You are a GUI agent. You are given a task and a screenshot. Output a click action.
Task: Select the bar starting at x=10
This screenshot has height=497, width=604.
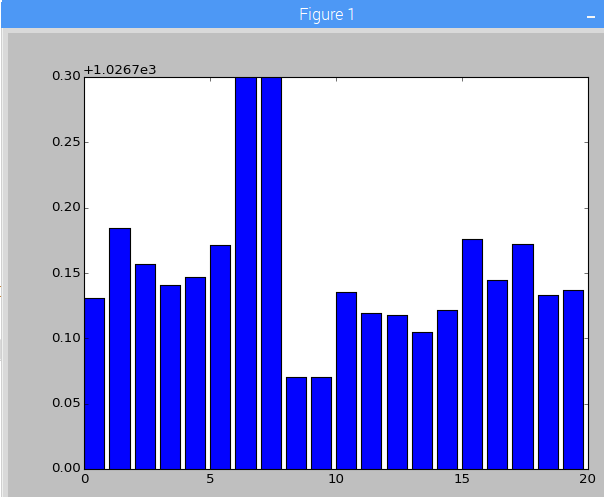pyautogui.click(x=346, y=380)
